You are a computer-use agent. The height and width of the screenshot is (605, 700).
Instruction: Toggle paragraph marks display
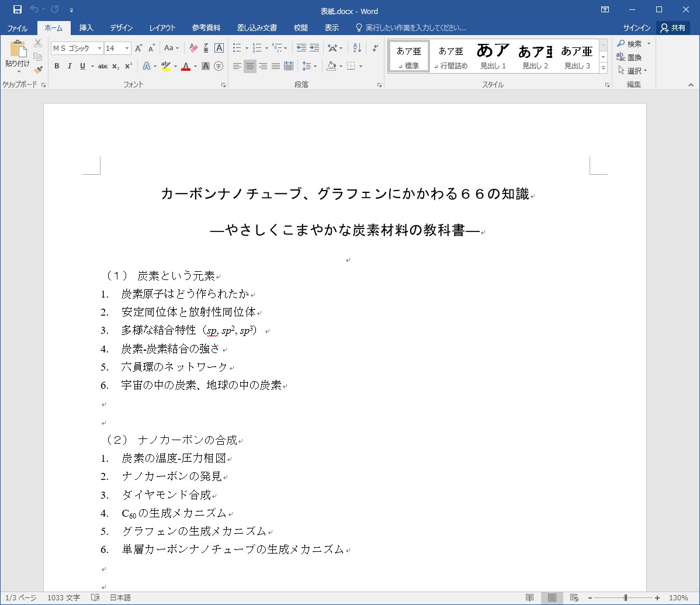(375, 48)
